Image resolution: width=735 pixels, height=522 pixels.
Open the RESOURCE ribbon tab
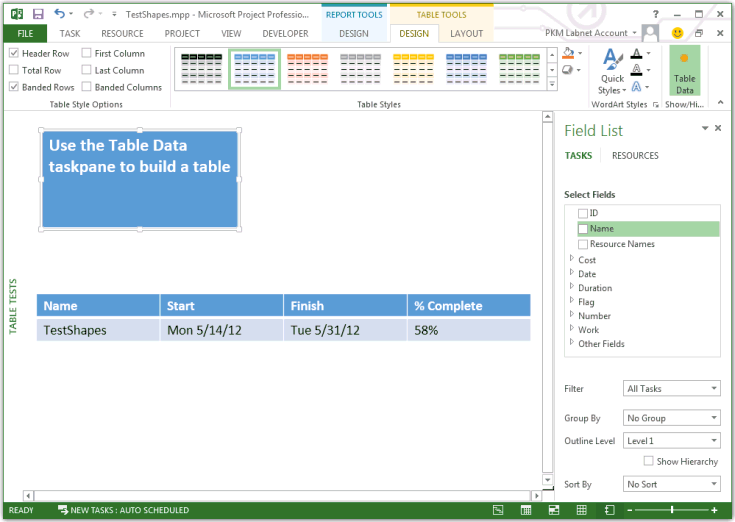tap(122, 33)
